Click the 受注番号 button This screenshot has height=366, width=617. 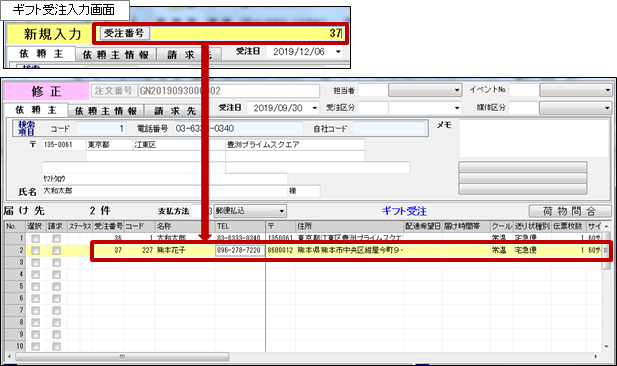pyautogui.click(x=124, y=33)
